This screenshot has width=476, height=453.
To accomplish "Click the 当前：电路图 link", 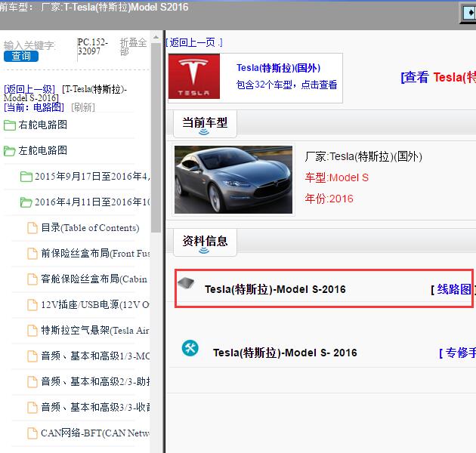I will click(34, 107).
